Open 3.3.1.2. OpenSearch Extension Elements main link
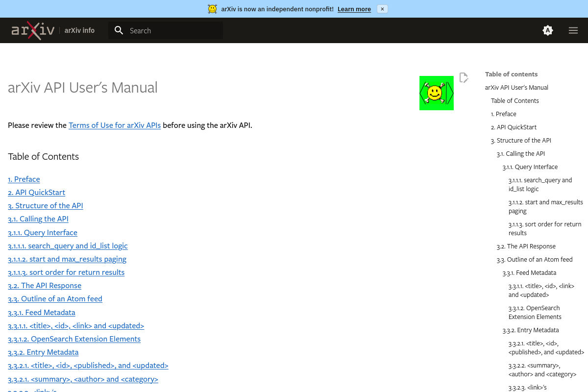 74,339
